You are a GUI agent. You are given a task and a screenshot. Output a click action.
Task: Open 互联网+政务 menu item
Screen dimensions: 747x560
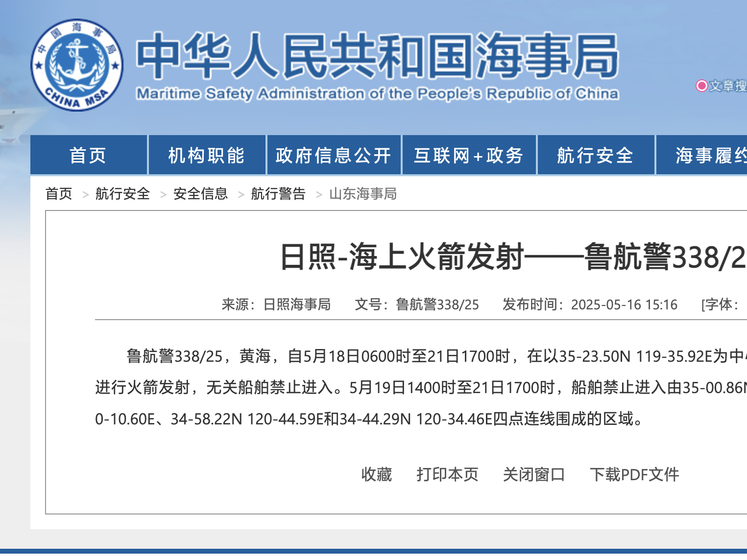click(x=469, y=155)
